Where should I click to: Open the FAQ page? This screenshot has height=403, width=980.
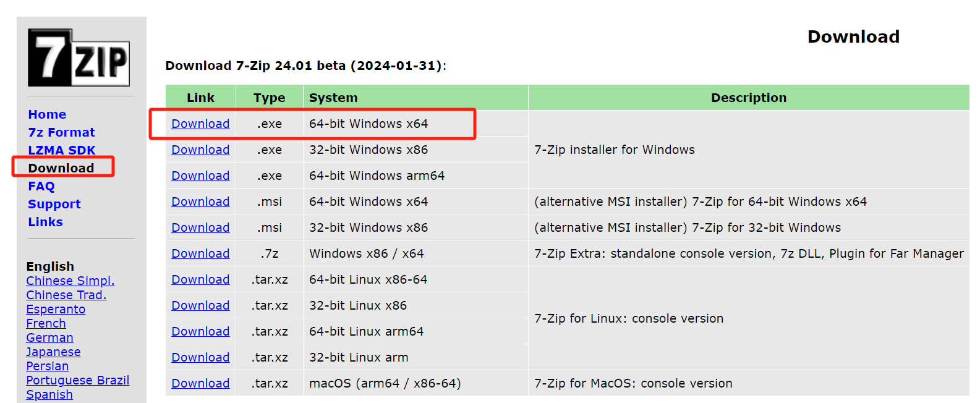coord(41,186)
